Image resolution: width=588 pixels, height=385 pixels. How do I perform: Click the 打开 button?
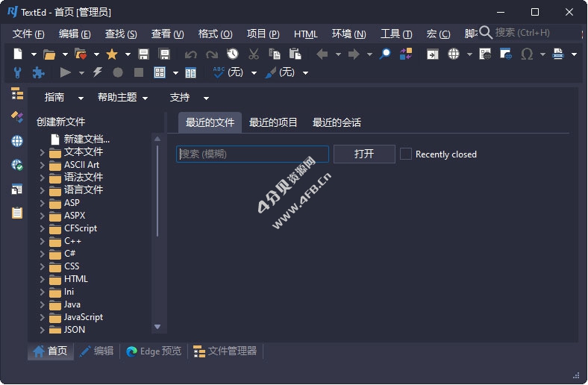[x=364, y=154]
